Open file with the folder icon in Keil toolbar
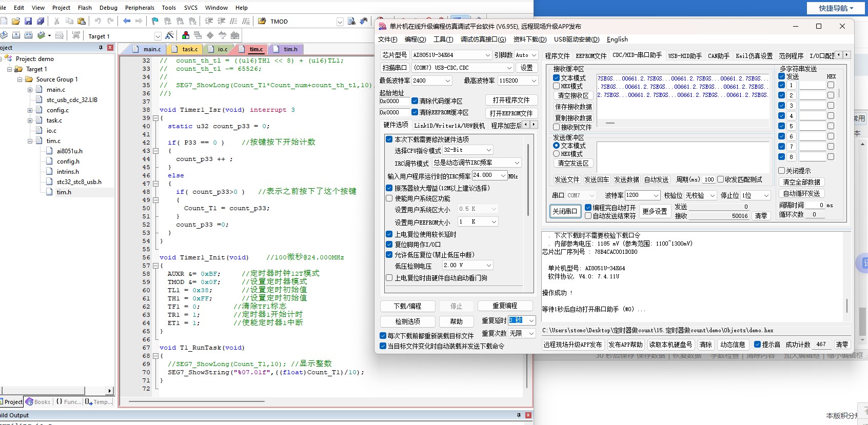The image size is (868, 425). (x=16, y=21)
